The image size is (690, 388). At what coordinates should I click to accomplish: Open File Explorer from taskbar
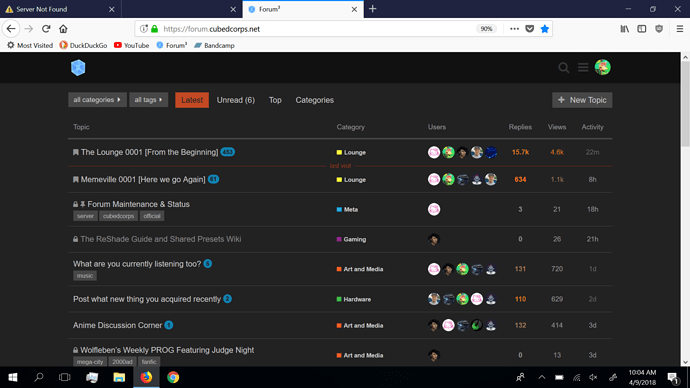[x=119, y=377]
